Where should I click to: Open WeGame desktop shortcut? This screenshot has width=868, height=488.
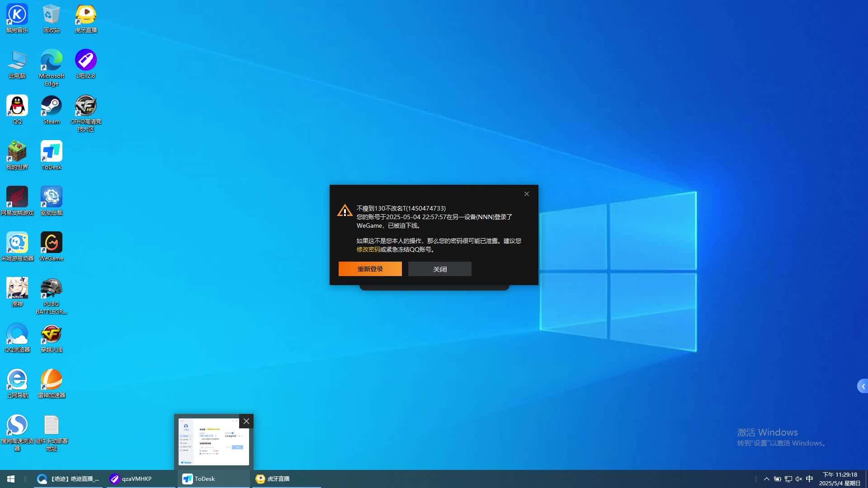52,247
